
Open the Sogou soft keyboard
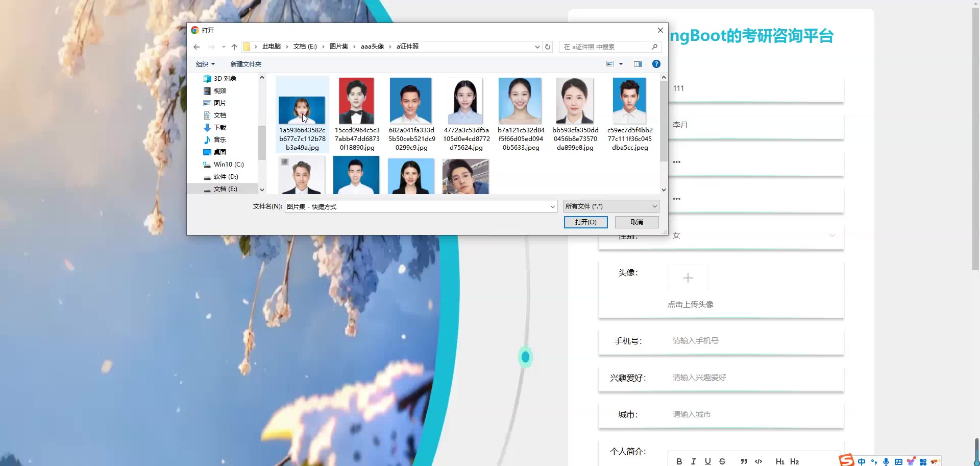point(898,462)
